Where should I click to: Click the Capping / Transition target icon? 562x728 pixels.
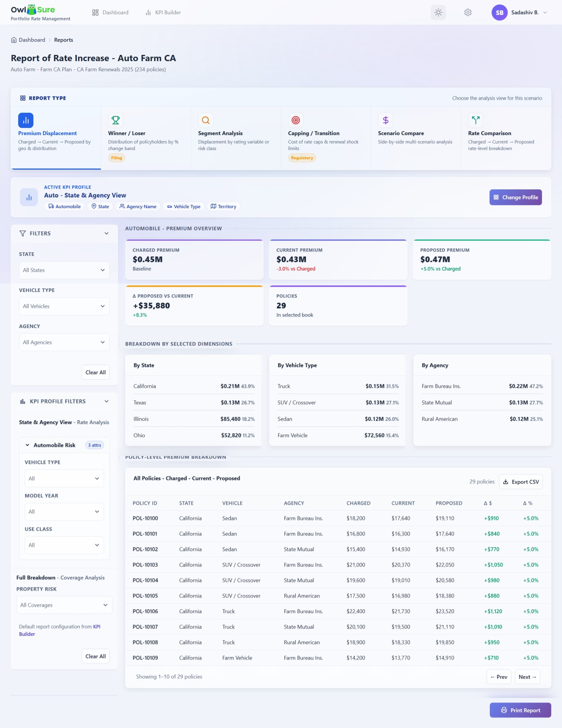pos(296,120)
